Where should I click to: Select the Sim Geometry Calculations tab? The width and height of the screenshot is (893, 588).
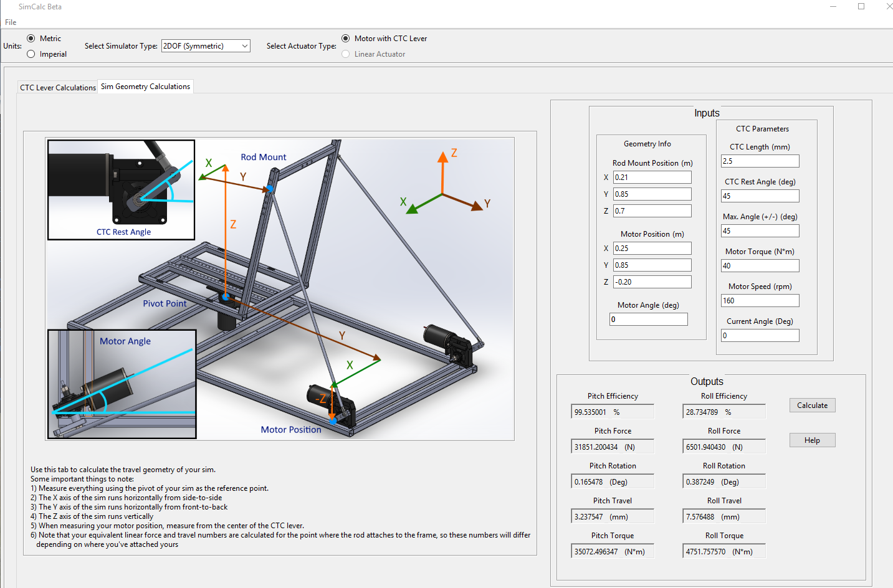(145, 87)
